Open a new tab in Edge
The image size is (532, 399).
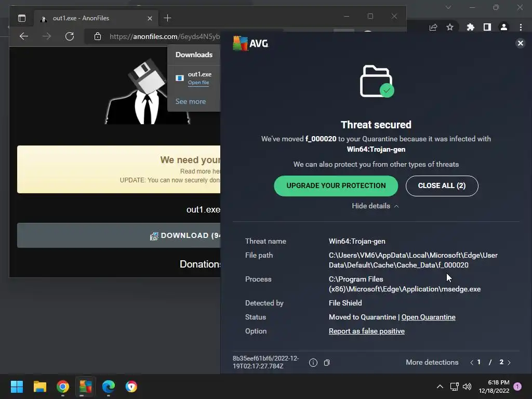point(168,18)
